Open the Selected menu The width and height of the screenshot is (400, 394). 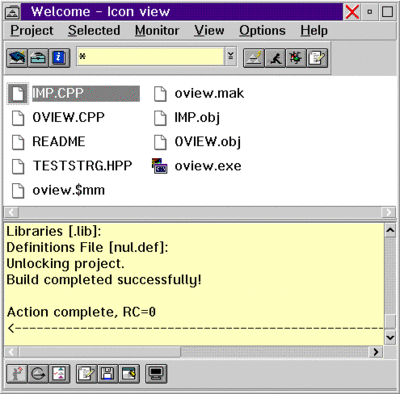pyautogui.click(x=94, y=30)
